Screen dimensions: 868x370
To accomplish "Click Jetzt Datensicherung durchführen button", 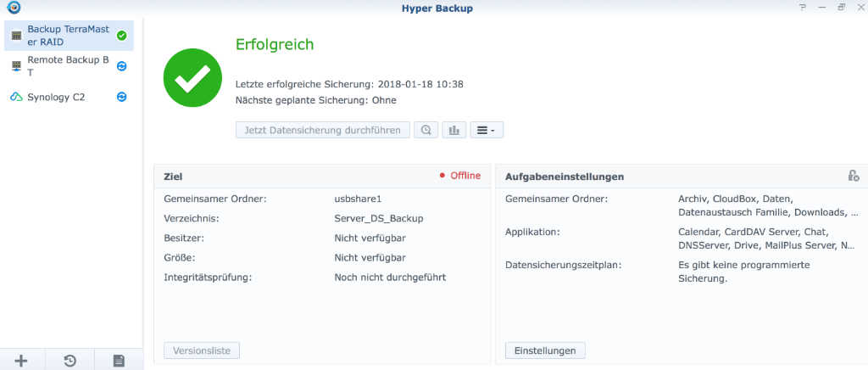I will click(x=323, y=130).
